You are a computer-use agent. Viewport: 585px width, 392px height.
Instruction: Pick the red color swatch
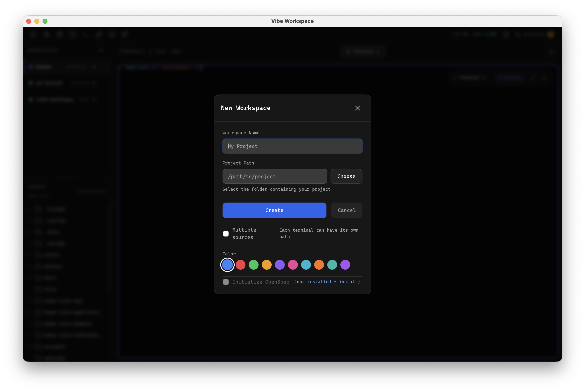pos(240,265)
